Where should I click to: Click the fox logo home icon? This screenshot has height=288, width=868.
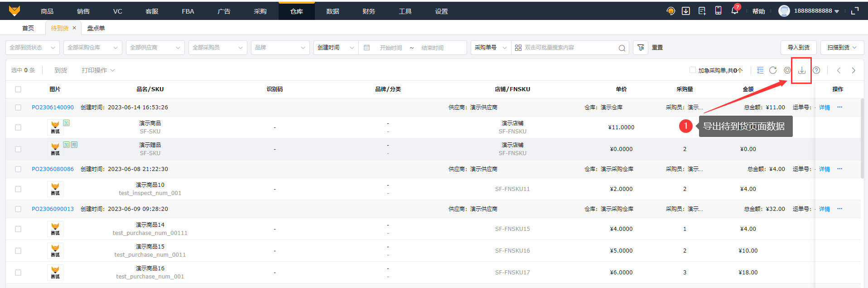[14, 11]
